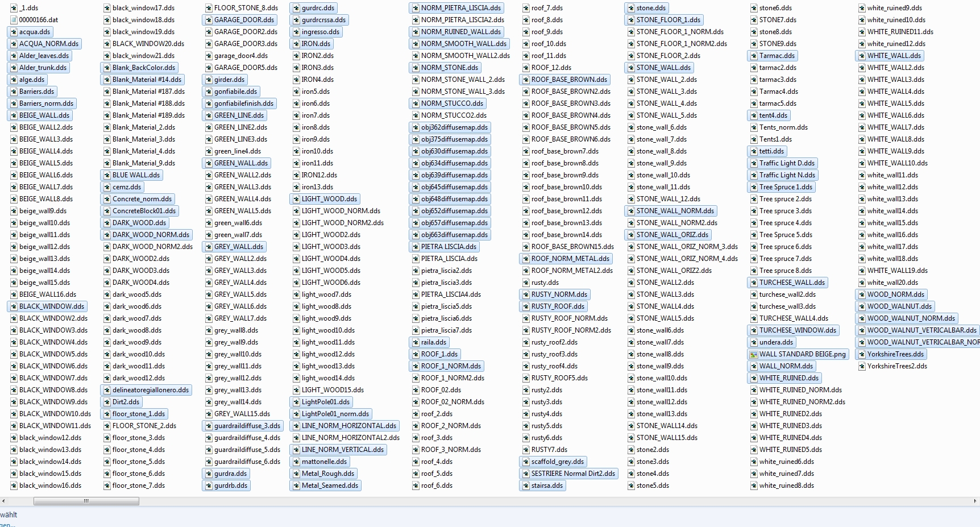Select file WALL_NORM.dds
The image size is (980, 527).
point(781,366)
